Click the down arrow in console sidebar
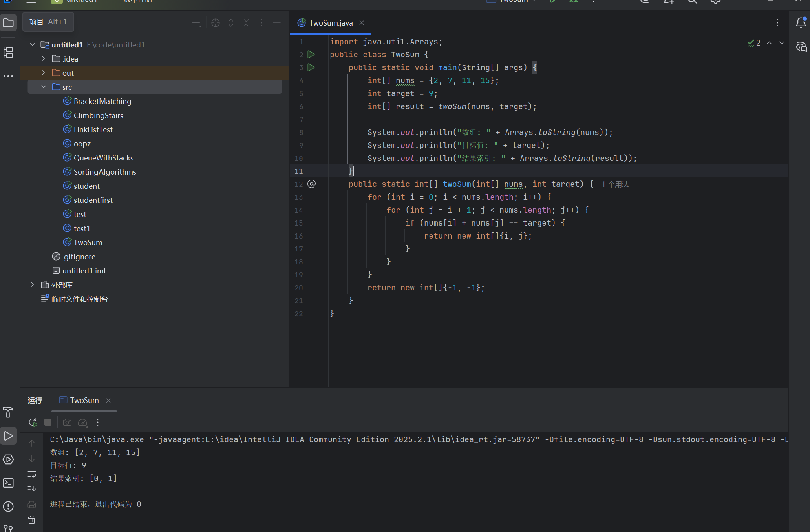The width and height of the screenshot is (810, 532). coord(32,459)
